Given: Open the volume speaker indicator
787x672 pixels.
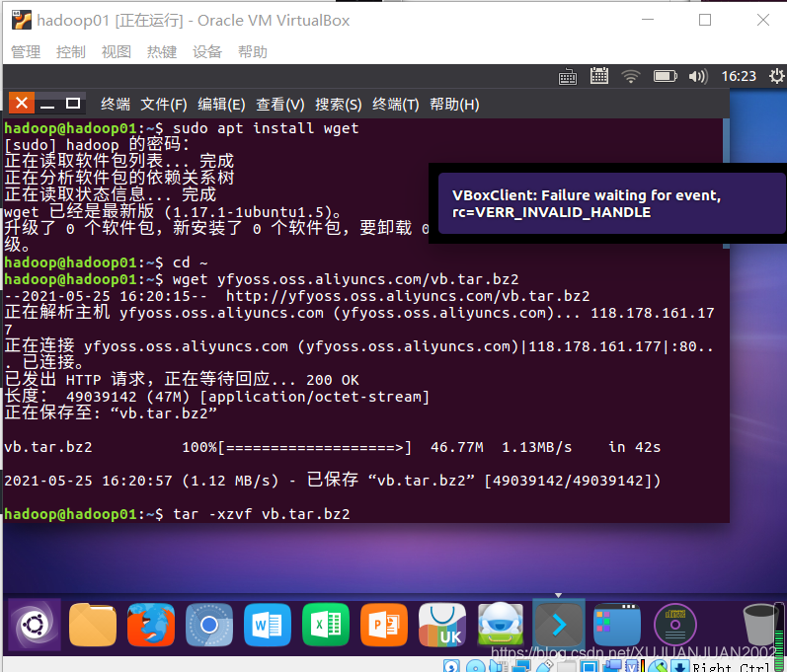Looking at the screenshot, I should click(x=698, y=76).
